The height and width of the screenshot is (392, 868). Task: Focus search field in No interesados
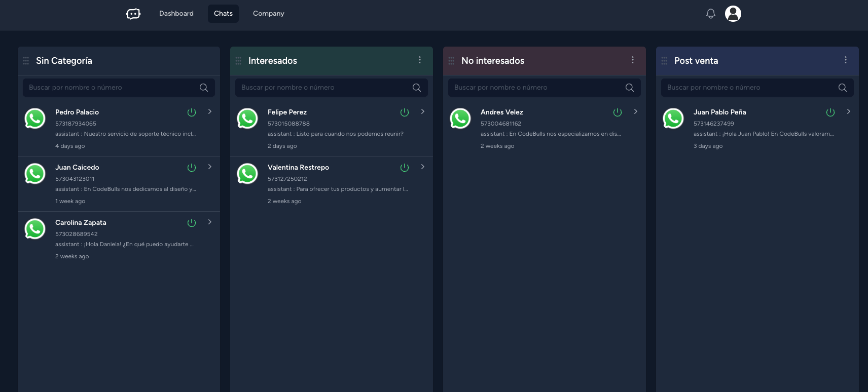click(x=545, y=88)
